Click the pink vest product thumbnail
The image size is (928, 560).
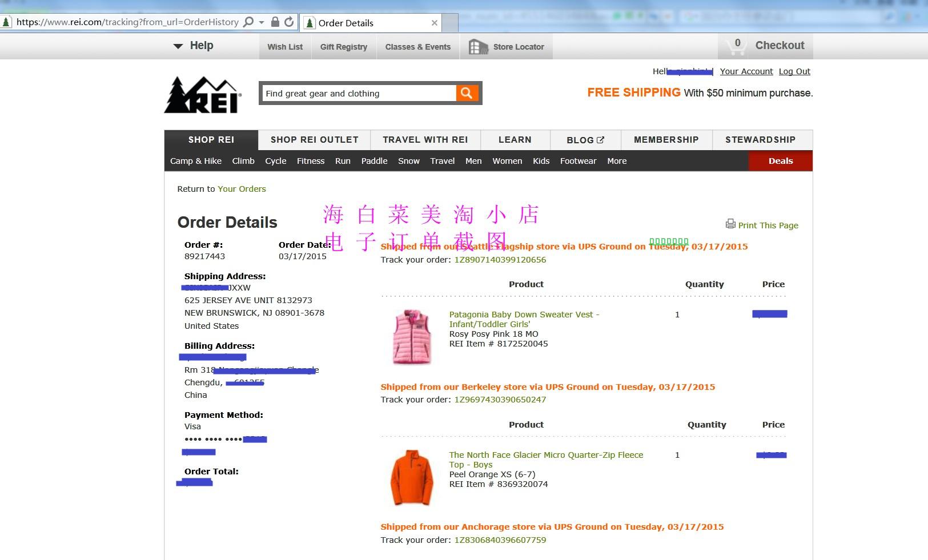(411, 337)
